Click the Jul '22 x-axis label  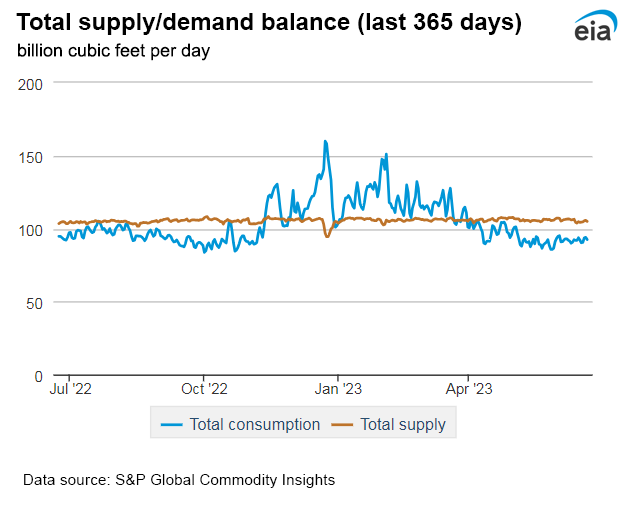point(71,389)
